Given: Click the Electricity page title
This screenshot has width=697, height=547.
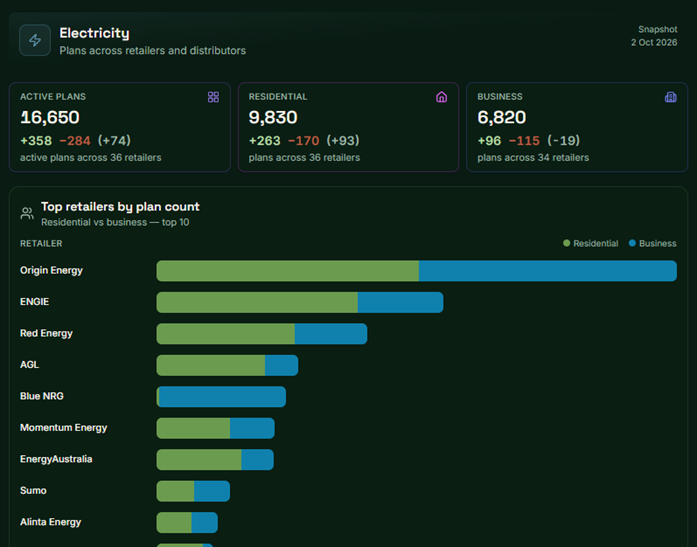Looking at the screenshot, I should pyautogui.click(x=94, y=33).
